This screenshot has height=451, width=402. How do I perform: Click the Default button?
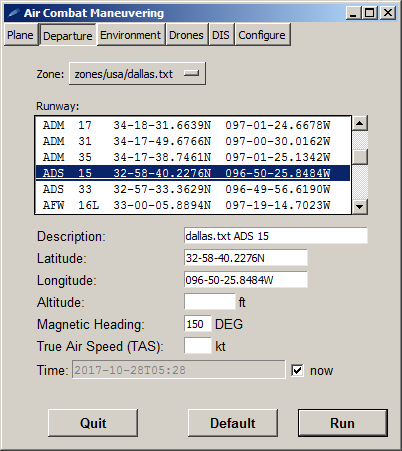(x=233, y=423)
